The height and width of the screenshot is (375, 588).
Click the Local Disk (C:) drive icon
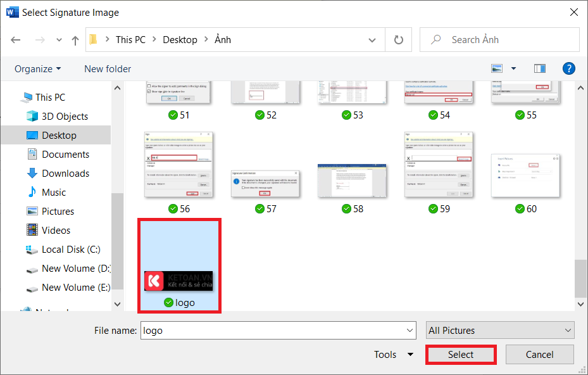coord(32,250)
